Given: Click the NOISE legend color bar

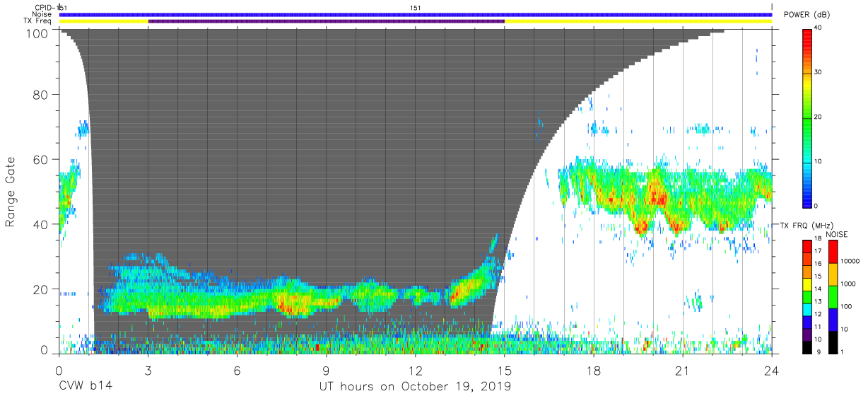Looking at the screenshot, I should 833,296.
